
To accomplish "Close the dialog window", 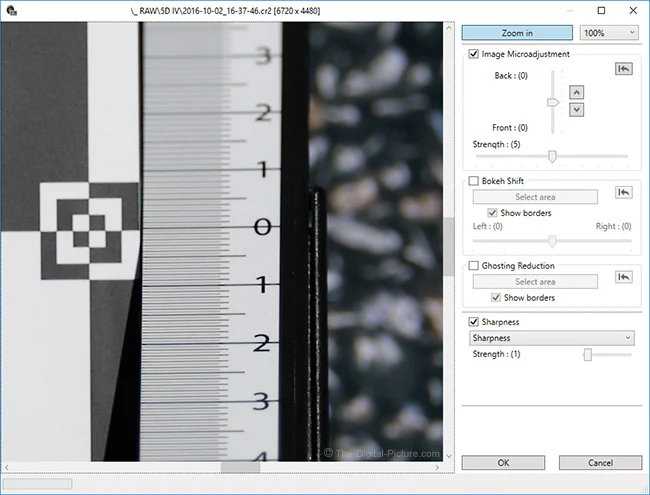I will point(633,10).
